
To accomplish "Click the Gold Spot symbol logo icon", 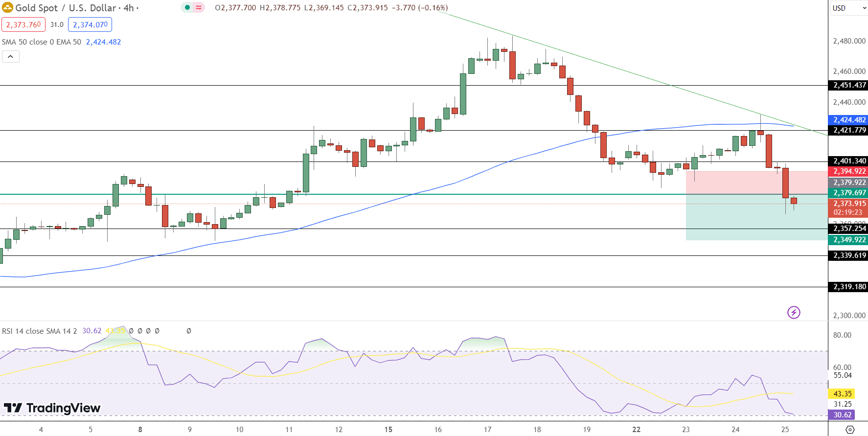I will (7, 8).
